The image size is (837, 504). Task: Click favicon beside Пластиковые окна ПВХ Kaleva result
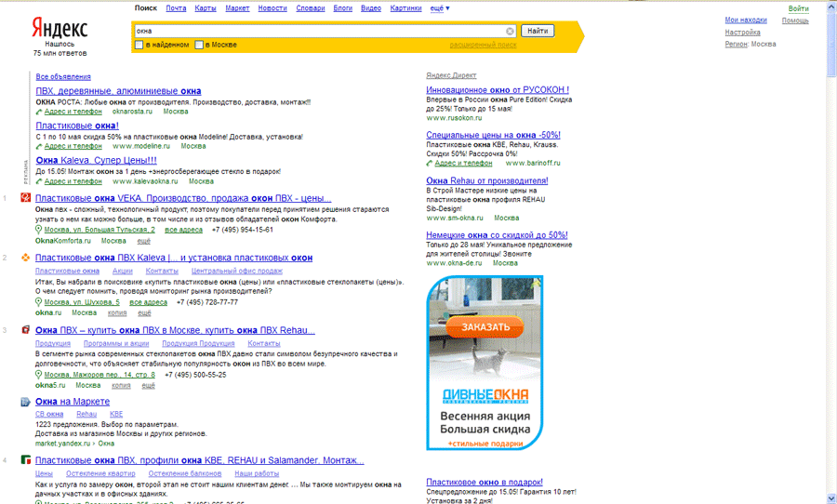(26, 258)
